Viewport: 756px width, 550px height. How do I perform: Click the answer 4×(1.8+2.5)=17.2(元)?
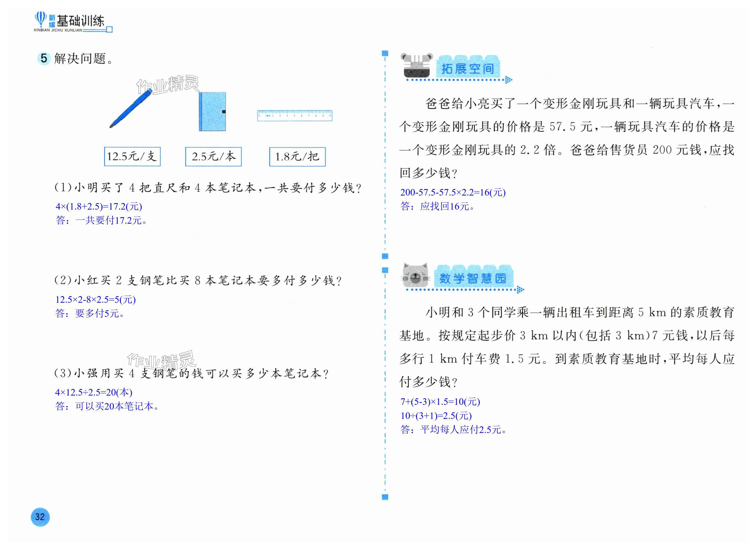pos(99,206)
